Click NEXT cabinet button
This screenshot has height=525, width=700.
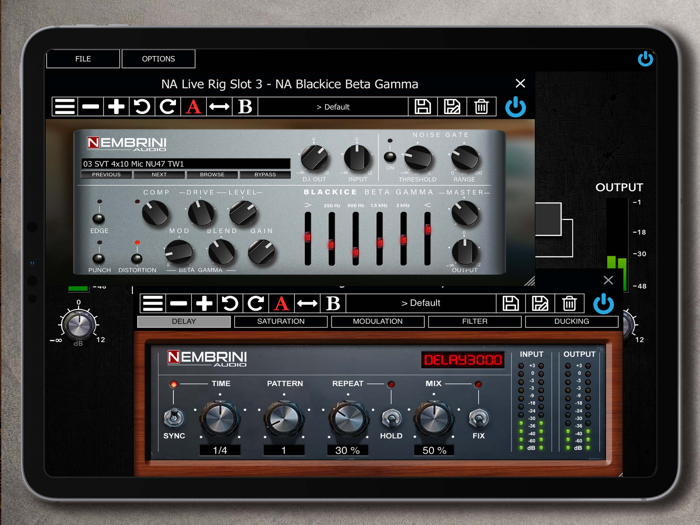tap(159, 175)
